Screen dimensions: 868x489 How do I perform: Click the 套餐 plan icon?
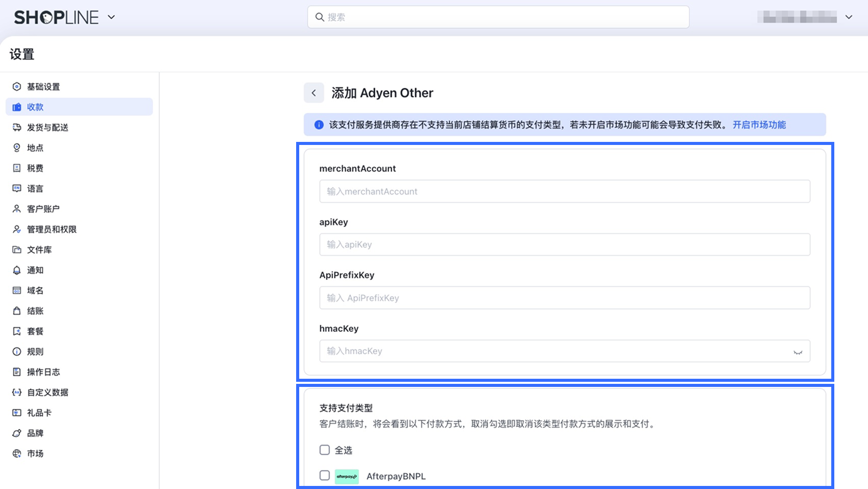[x=17, y=332]
